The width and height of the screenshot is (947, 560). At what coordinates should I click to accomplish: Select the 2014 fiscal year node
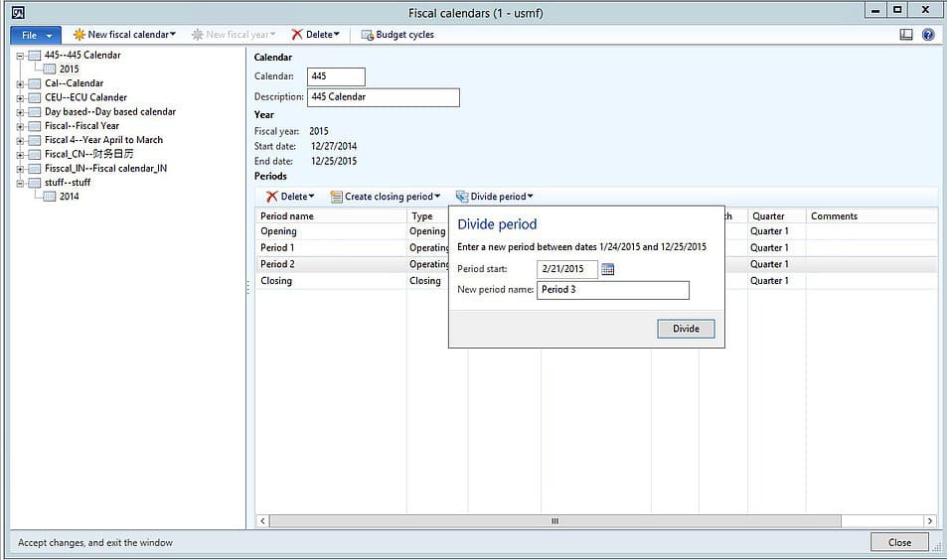pos(69,197)
